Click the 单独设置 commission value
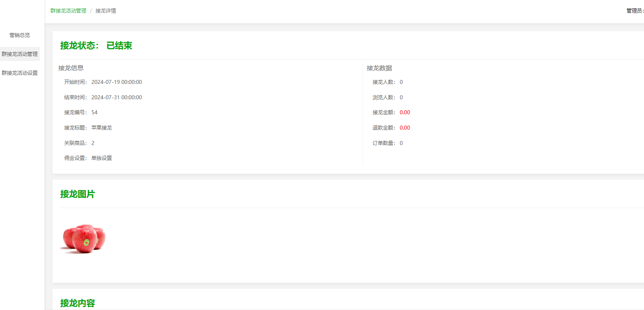The image size is (644, 310). (x=102, y=158)
